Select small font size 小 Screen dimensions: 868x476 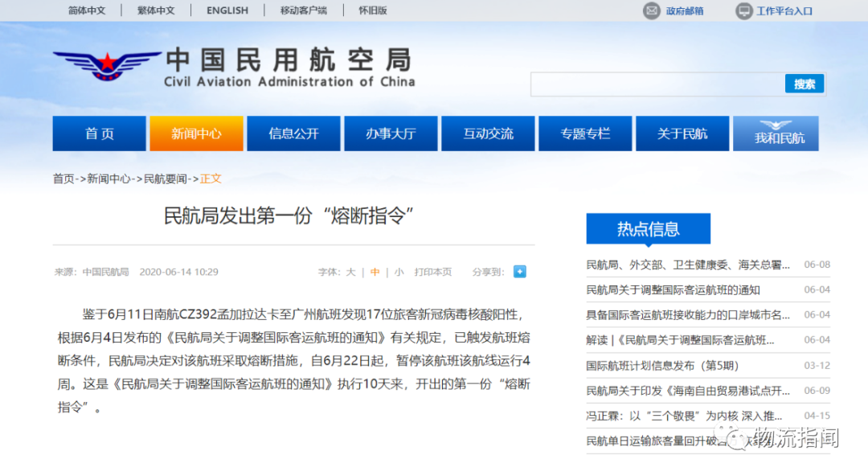[399, 273]
